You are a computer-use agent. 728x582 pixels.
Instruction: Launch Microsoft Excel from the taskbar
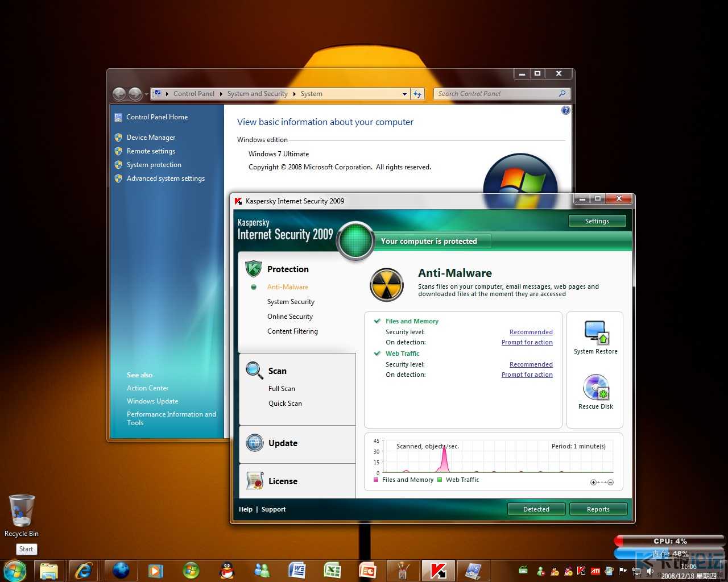(x=332, y=571)
